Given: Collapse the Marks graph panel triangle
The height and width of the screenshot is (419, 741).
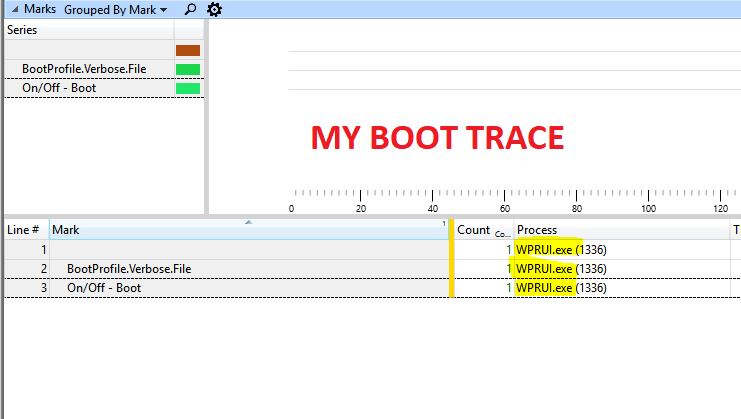Looking at the screenshot, I should (13, 9).
